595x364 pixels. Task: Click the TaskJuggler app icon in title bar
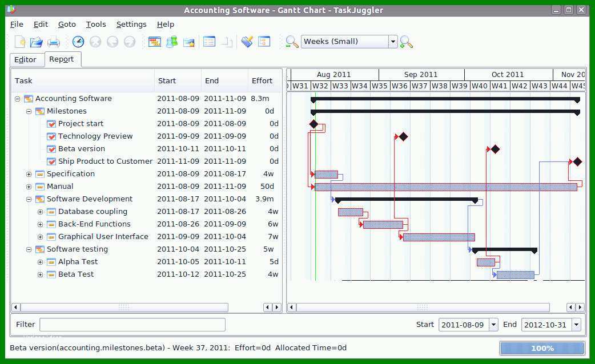point(11,10)
